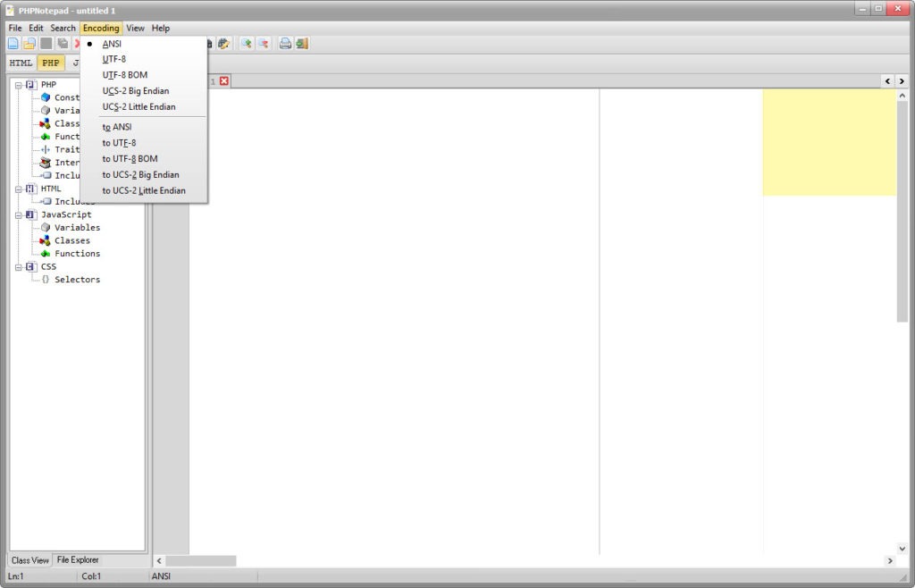The width and height of the screenshot is (915, 588).
Task: Collapse the JavaScript tree node
Action: (19, 214)
